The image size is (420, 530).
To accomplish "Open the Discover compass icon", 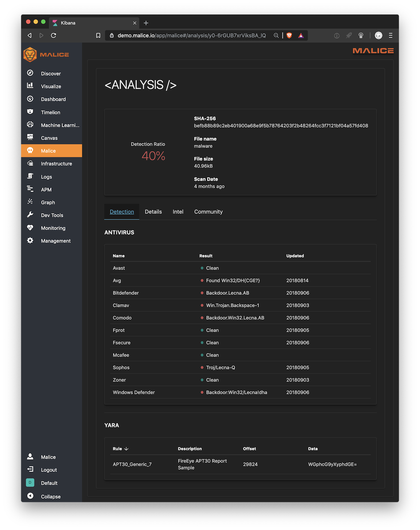I will click(30, 73).
